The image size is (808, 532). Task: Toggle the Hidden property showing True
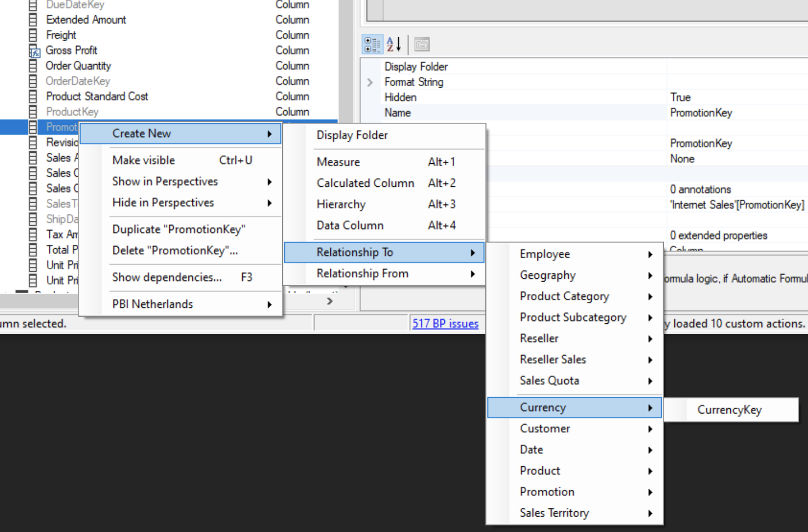[681, 97]
